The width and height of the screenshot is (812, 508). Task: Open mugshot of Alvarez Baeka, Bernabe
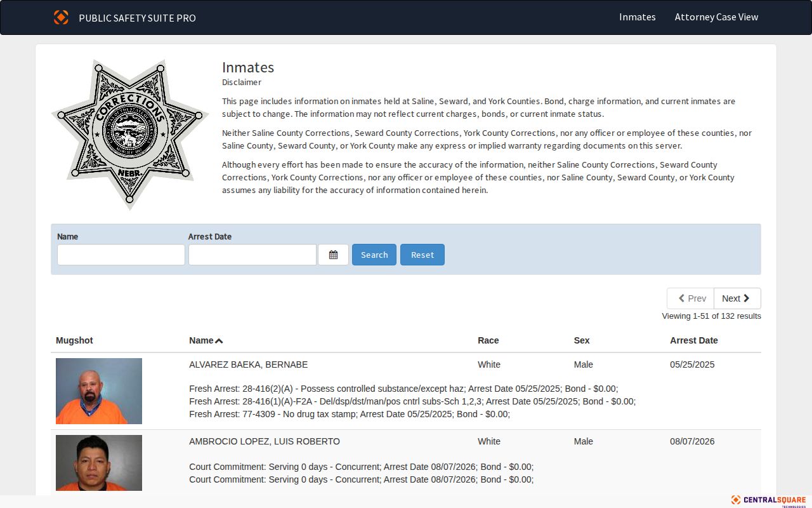tap(99, 391)
